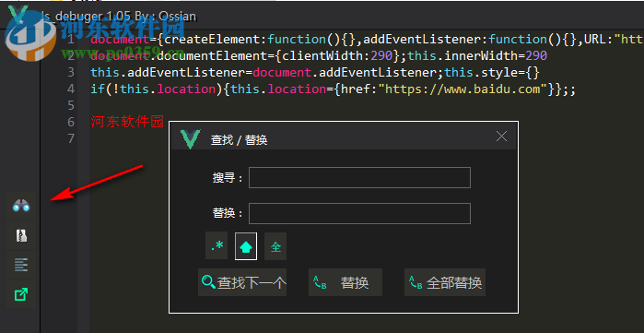Screen dimensions: 644x333
Task: Click code line 4 with baidu.com URL
Action: point(333,89)
